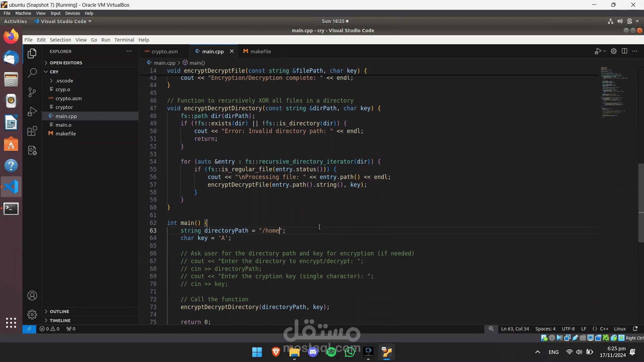Image resolution: width=644 pixels, height=362 pixels.
Task: Open the Manage gear icon
Action: click(x=32, y=314)
